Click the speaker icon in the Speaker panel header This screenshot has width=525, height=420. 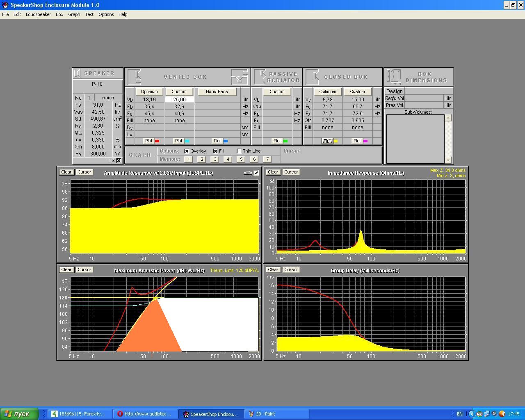pyautogui.click(x=77, y=73)
